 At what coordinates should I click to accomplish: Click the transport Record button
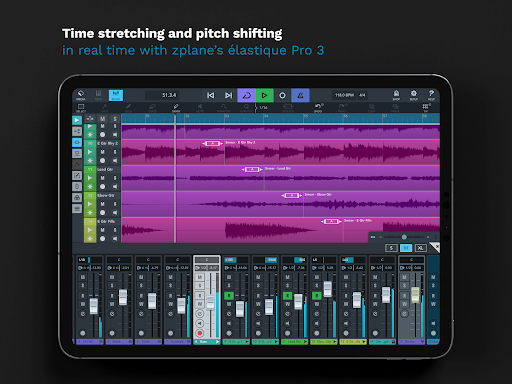pyautogui.click(x=282, y=95)
